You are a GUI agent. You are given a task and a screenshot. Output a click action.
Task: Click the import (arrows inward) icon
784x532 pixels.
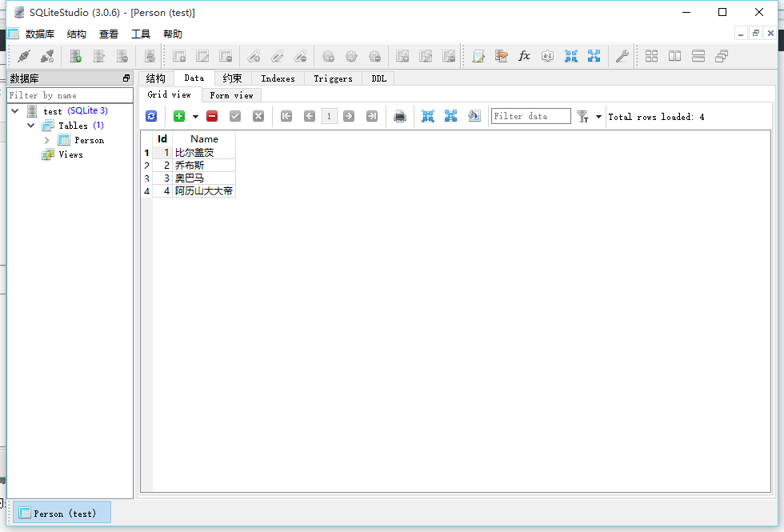[571, 56]
